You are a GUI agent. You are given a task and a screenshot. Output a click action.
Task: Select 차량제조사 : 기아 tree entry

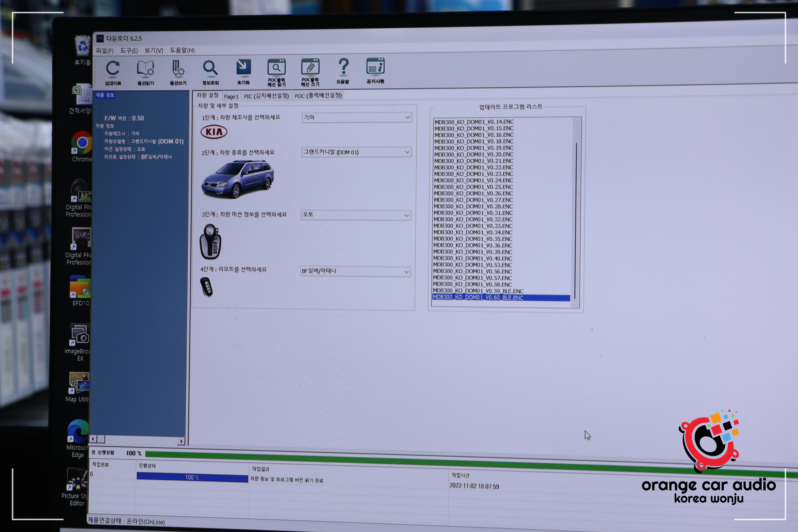(x=122, y=134)
